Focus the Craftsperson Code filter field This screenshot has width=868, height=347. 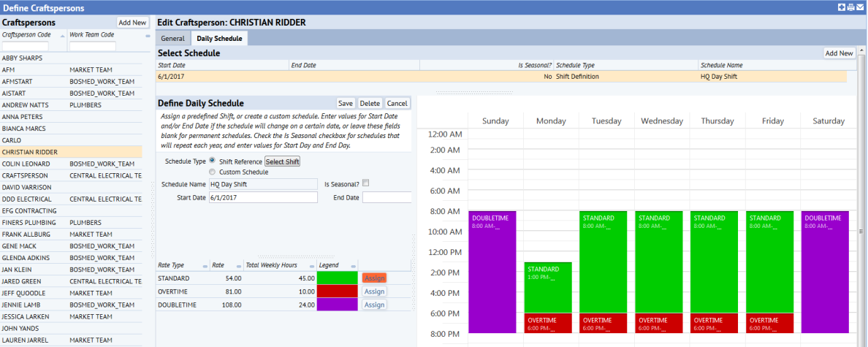[x=26, y=47]
